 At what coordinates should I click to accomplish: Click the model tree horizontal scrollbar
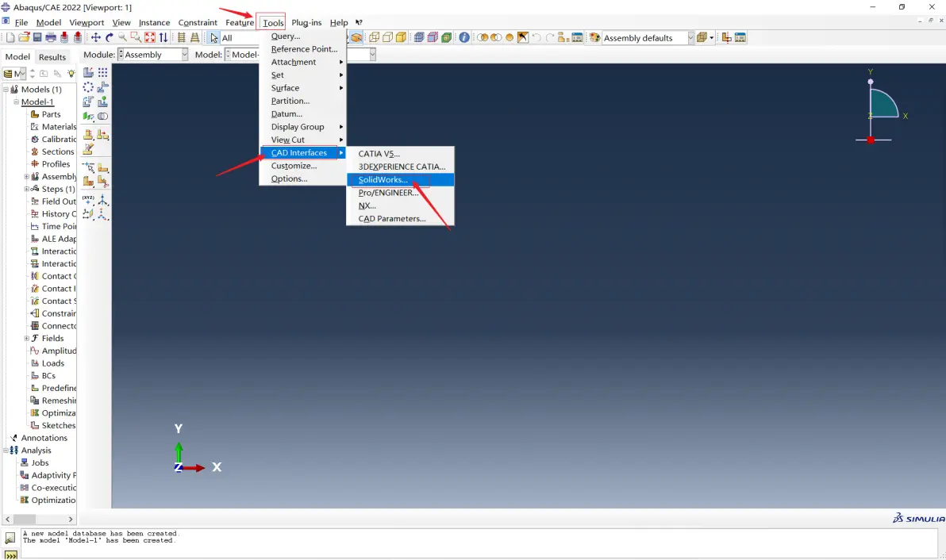pos(39,519)
